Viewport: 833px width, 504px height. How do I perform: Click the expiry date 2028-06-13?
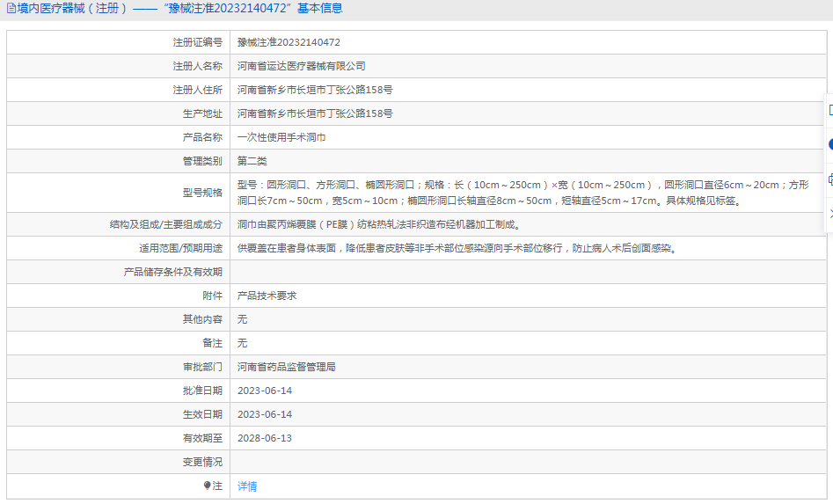tap(265, 439)
